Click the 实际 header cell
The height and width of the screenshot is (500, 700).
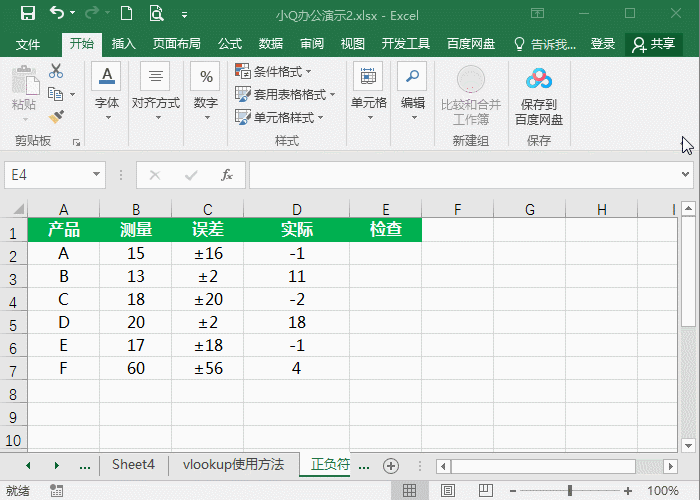click(x=296, y=229)
